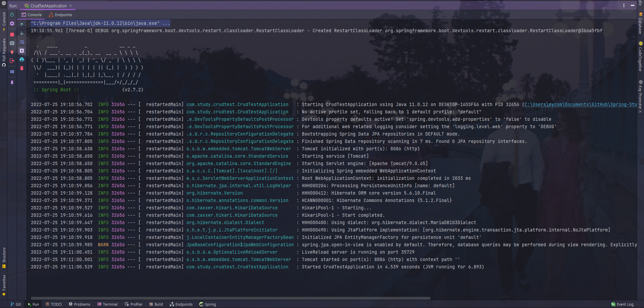Open the Structure tool window

[x=4, y=258]
